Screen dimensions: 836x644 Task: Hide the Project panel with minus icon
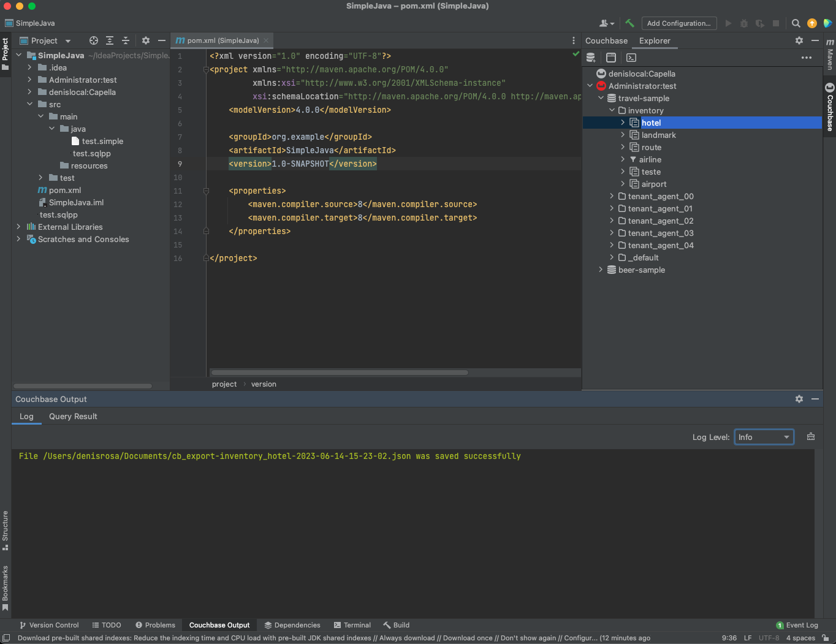[x=162, y=40]
